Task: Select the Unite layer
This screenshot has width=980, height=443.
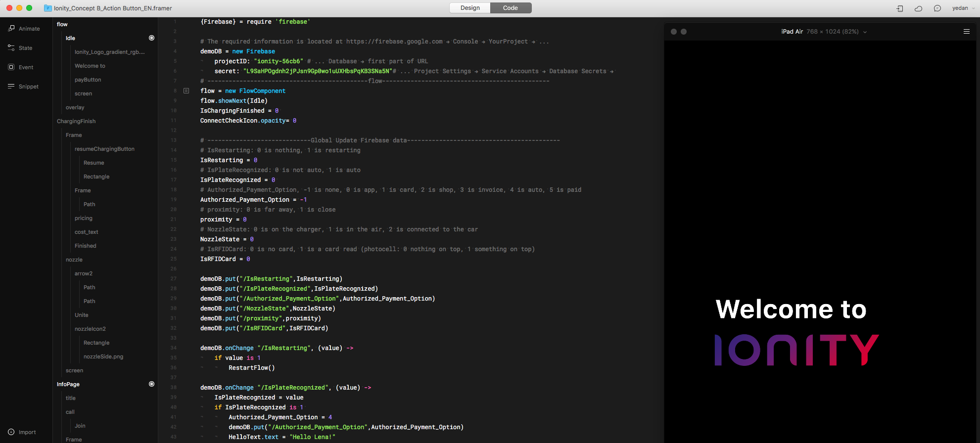Action: click(x=82, y=315)
